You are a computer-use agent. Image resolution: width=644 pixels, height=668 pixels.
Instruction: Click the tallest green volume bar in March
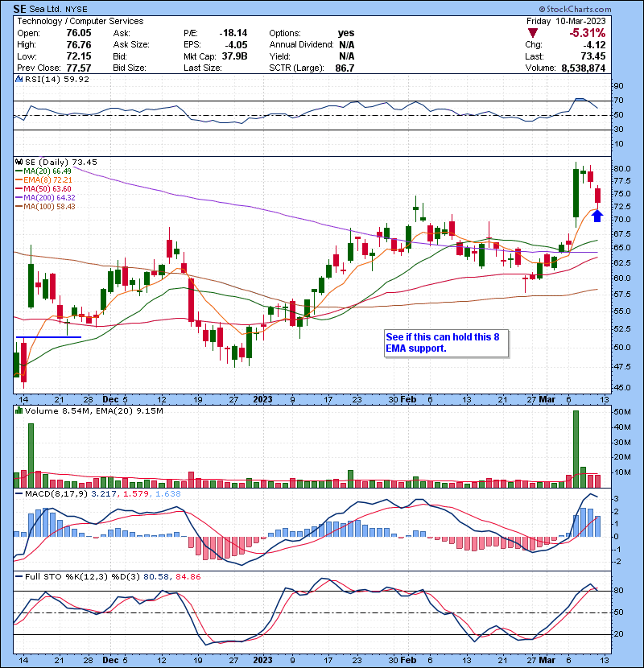click(576, 449)
